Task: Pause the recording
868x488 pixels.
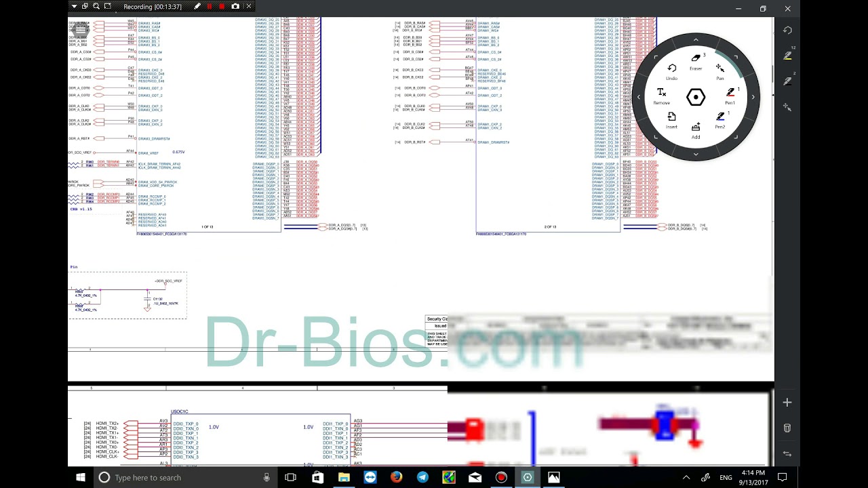Action: (209, 6)
